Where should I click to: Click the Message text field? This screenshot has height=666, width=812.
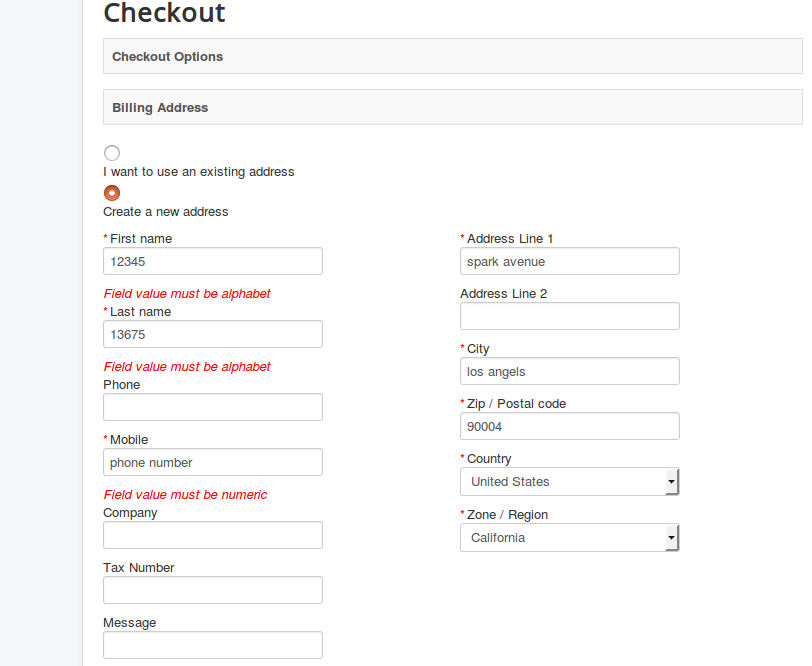(213, 645)
